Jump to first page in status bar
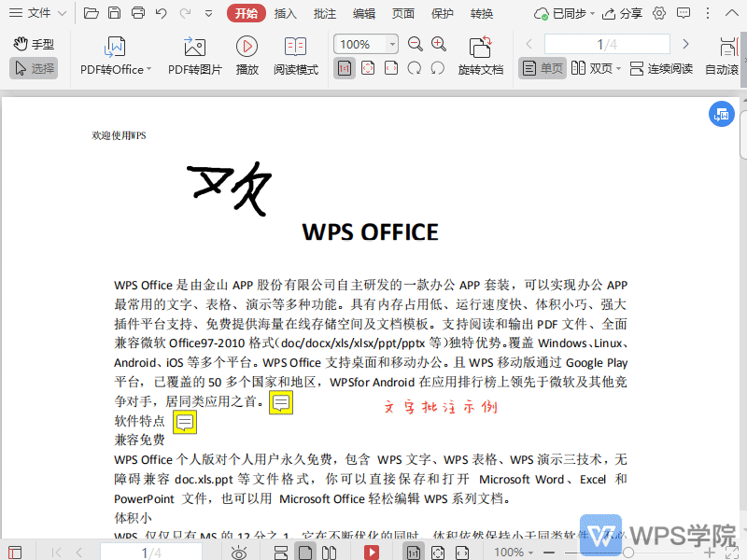747x560 pixels. point(56,553)
